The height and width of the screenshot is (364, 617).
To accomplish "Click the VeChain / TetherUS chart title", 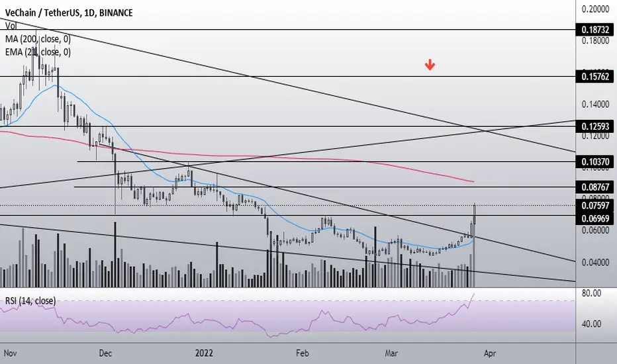I will point(69,13).
